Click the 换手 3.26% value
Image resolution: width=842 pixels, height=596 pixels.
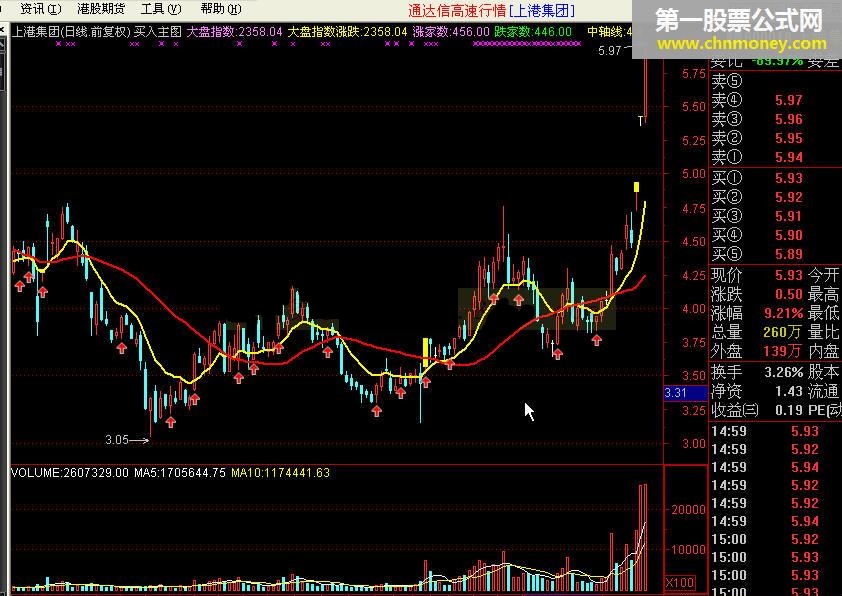pyautogui.click(x=784, y=372)
